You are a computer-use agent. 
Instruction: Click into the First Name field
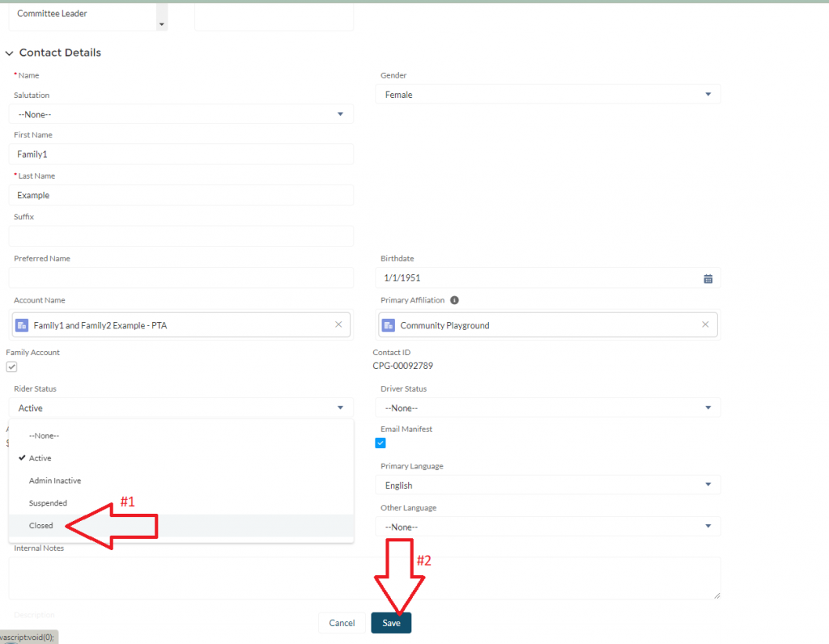181,154
